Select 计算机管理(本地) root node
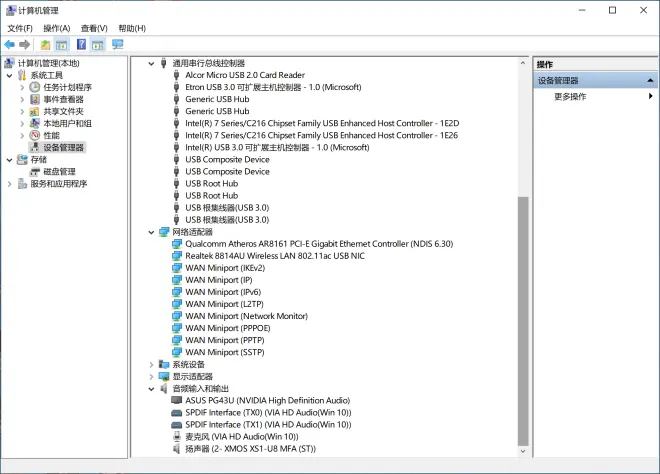Image resolution: width=660 pixels, height=474 pixels. pyautogui.click(x=48, y=63)
